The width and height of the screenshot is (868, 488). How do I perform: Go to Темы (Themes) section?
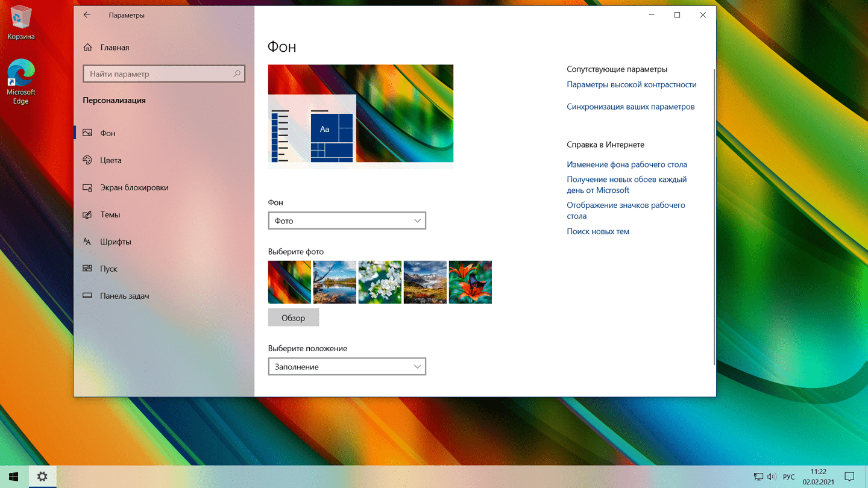coord(110,214)
